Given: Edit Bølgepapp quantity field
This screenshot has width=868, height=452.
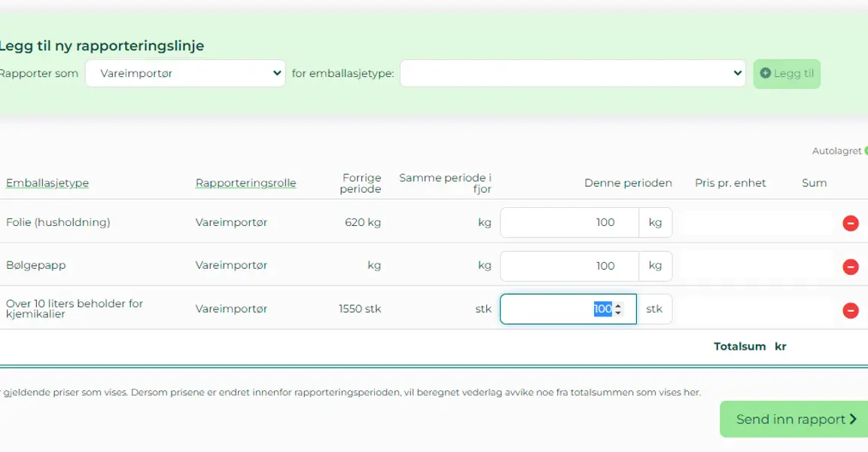Looking at the screenshot, I should 570,266.
